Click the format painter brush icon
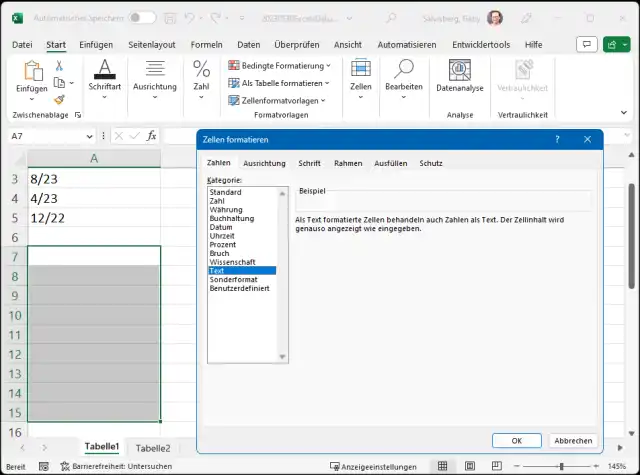 (59, 100)
